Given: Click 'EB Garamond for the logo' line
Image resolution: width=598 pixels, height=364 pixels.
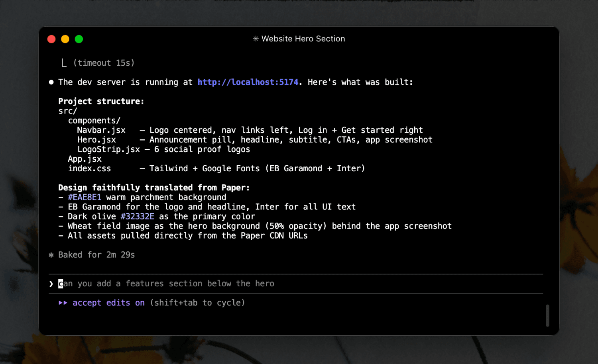Looking at the screenshot, I should 207,207.
